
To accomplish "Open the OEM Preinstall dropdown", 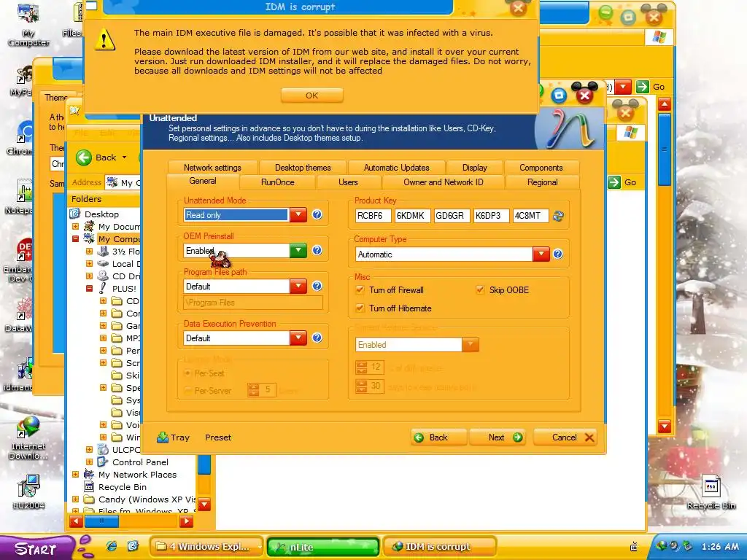I will point(298,251).
